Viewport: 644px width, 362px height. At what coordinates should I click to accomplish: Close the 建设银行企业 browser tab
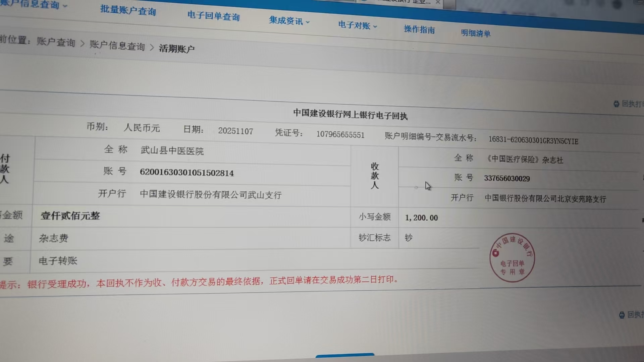438,2
